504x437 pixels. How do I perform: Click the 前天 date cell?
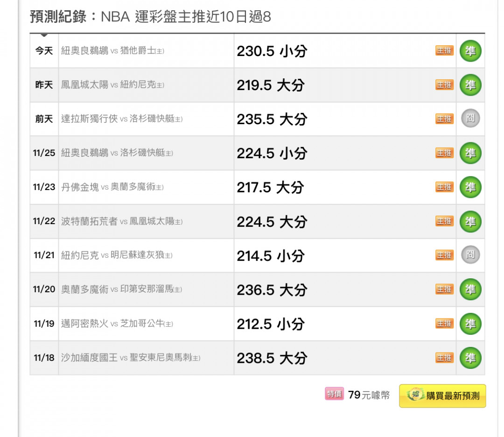[x=44, y=119]
